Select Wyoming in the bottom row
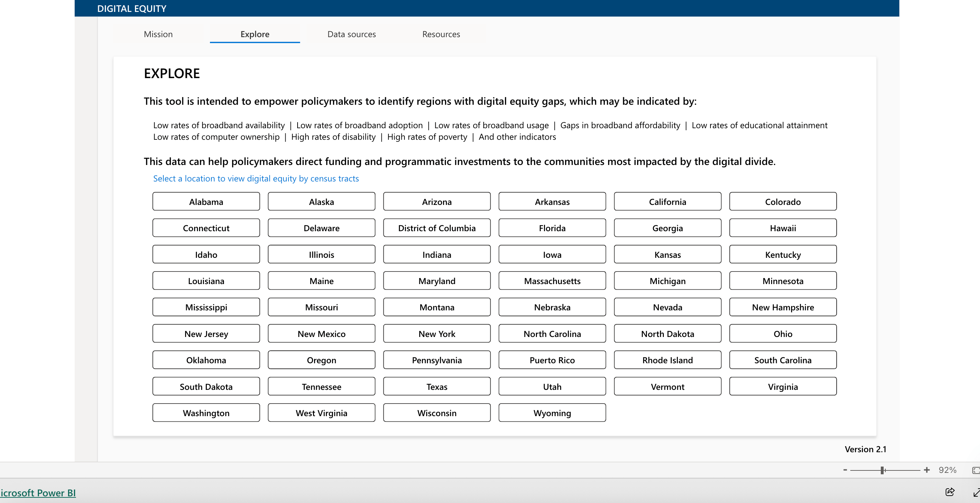Screen dimensions: 980x503 (x=552, y=413)
